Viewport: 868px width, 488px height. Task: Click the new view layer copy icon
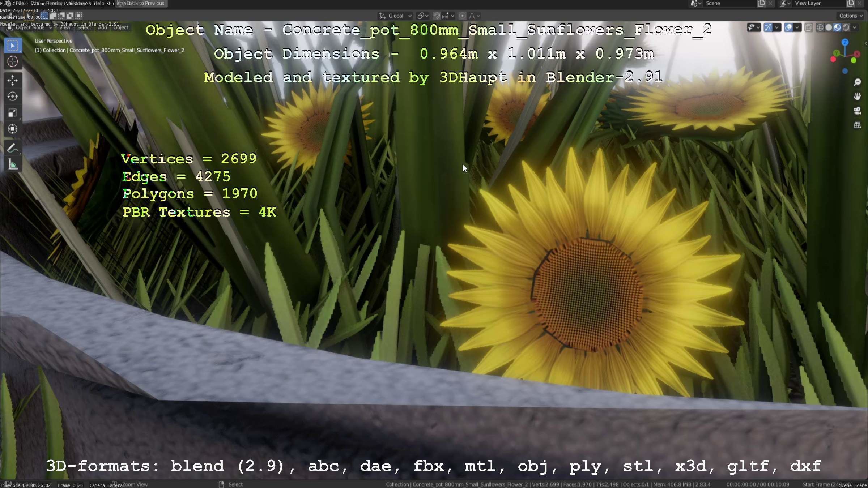[850, 3]
